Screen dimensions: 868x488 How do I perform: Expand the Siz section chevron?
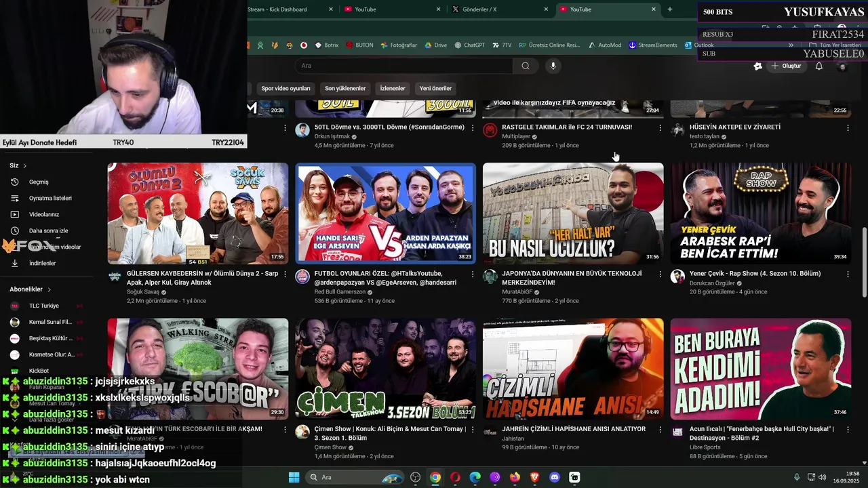(x=25, y=165)
